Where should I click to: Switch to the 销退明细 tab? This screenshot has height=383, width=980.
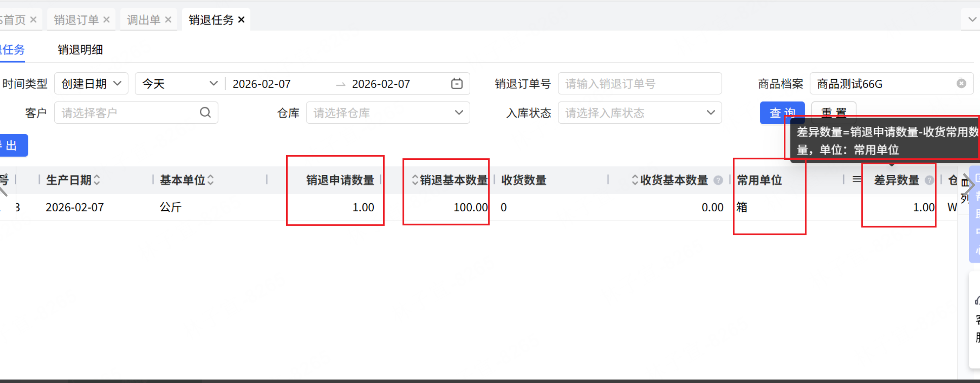pyautogui.click(x=80, y=50)
